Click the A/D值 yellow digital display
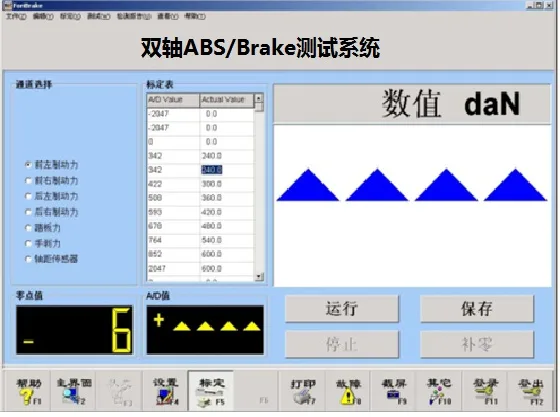This screenshot has height=417, width=560. (x=205, y=330)
